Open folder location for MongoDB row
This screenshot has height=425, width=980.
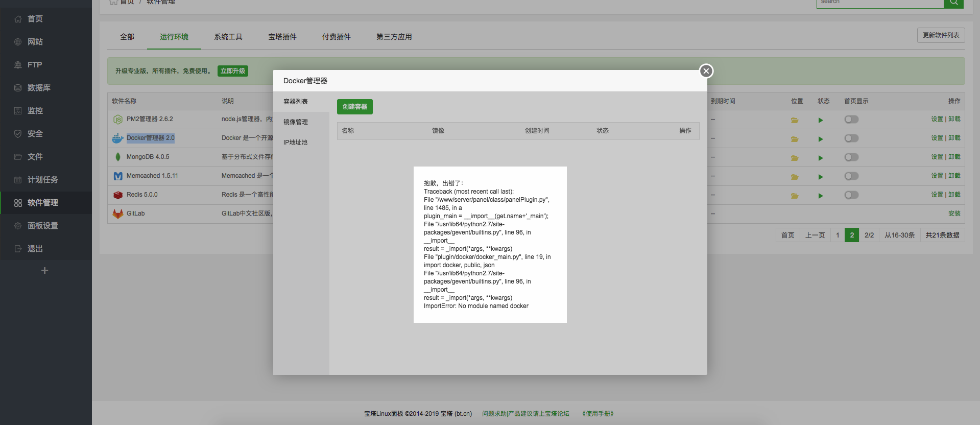pos(795,158)
